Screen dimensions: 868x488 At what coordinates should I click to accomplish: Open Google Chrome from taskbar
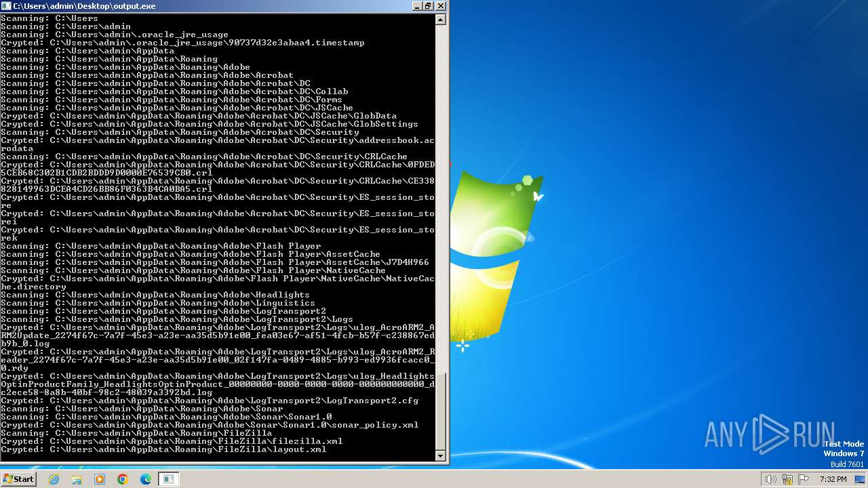pyautogui.click(x=123, y=479)
